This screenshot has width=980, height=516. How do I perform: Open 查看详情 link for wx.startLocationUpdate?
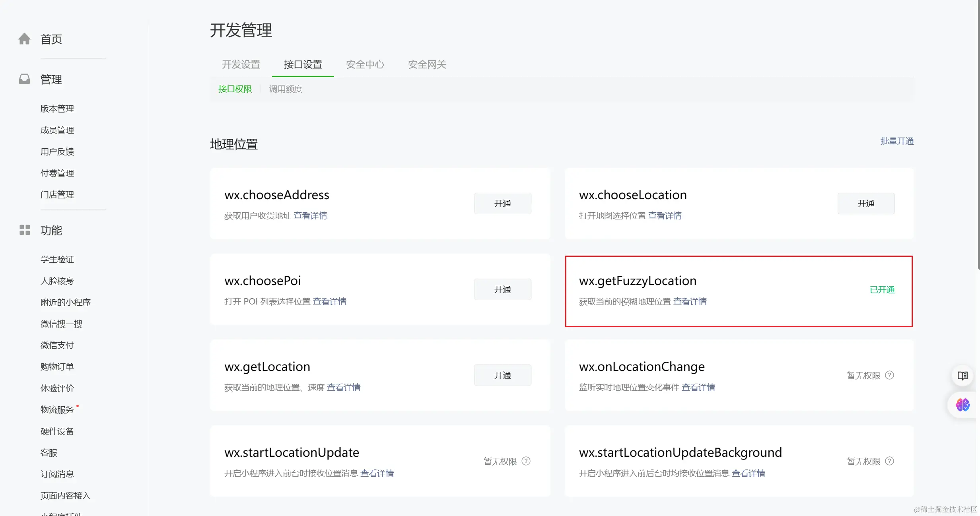[x=377, y=473]
